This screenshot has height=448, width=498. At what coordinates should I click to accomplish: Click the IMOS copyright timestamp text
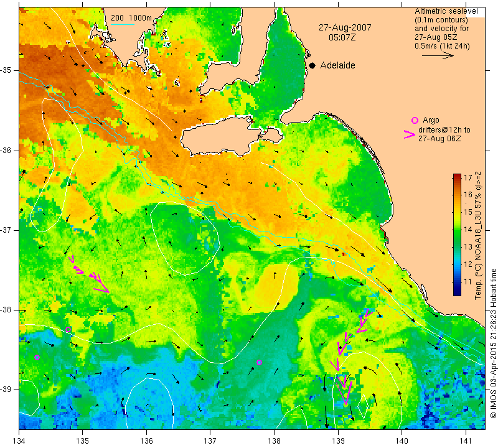(493, 343)
